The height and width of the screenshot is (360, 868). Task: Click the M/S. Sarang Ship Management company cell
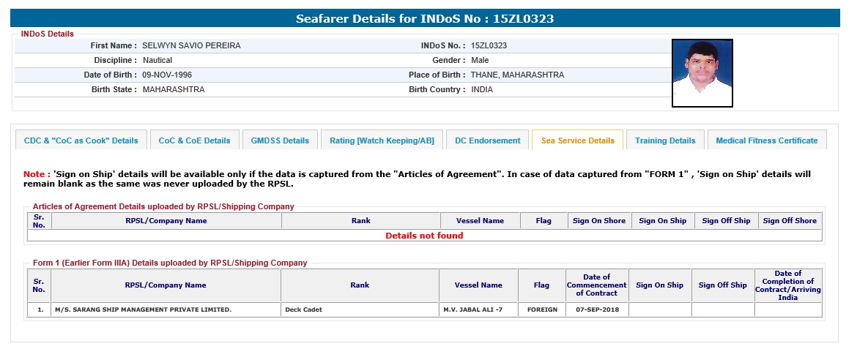[x=143, y=310]
